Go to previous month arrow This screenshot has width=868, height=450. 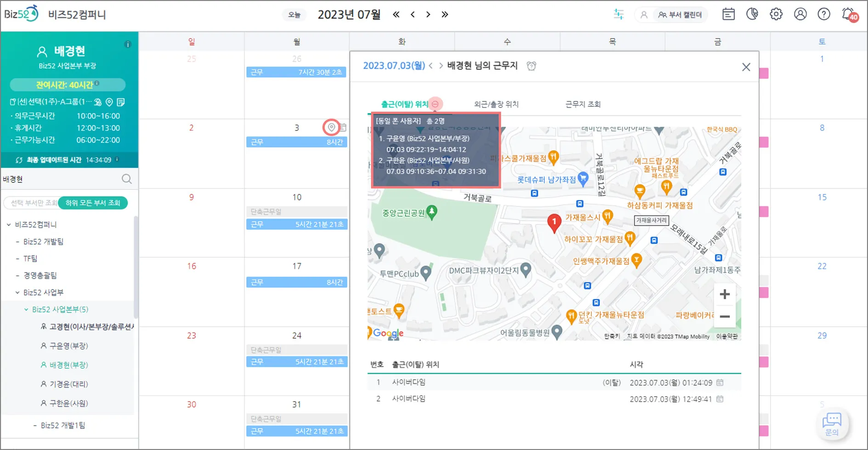pyautogui.click(x=413, y=14)
